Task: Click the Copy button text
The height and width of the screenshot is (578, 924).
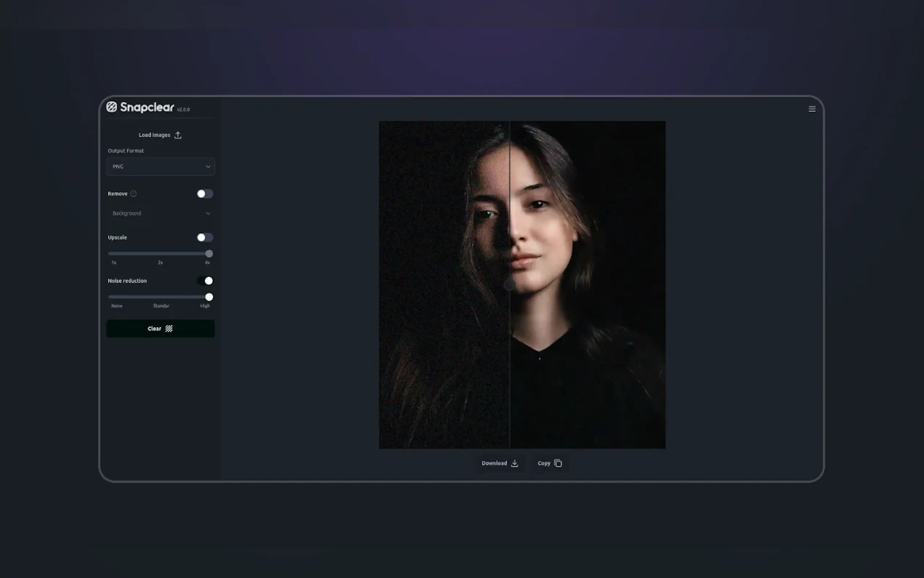Action: click(543, 463)
